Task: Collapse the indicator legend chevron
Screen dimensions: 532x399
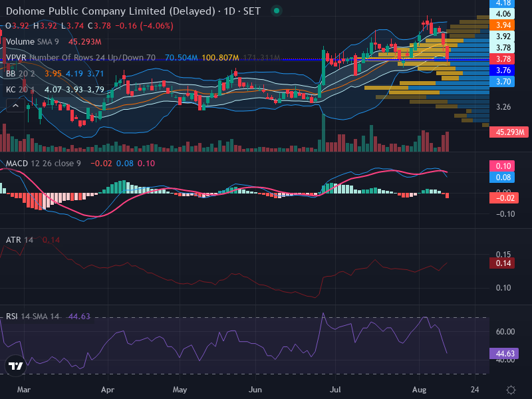Action: [15, 106]
